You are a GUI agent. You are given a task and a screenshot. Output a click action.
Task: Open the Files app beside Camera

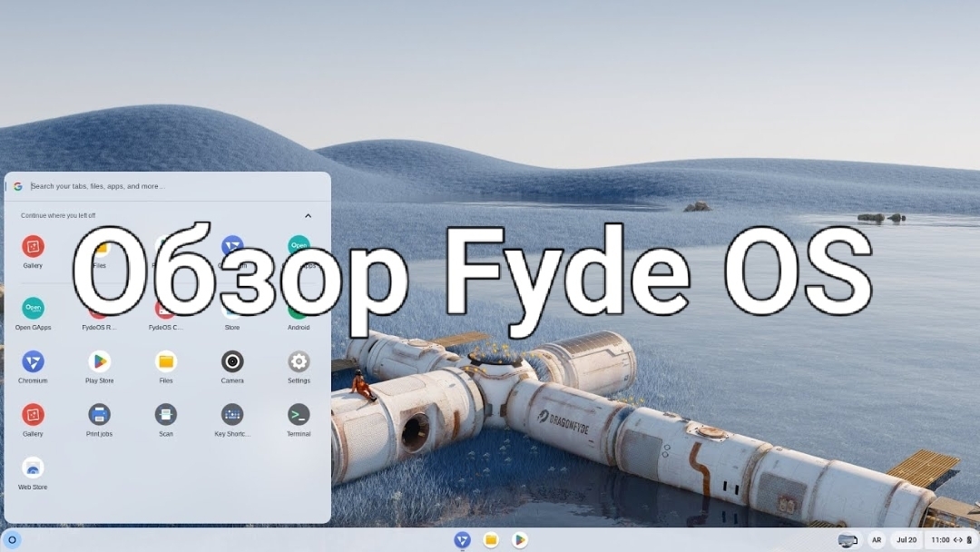[166, 367]
